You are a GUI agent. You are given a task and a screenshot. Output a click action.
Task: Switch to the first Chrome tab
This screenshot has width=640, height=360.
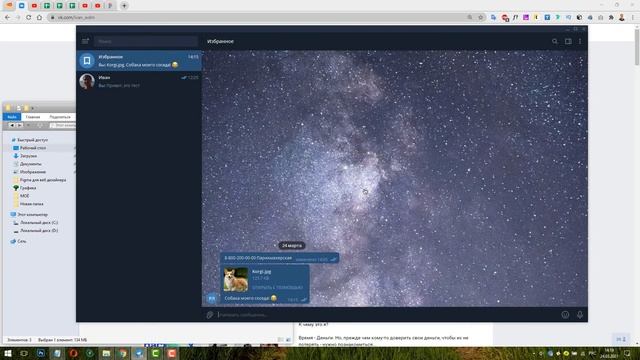pyautogui.click(x=9, y=6)
